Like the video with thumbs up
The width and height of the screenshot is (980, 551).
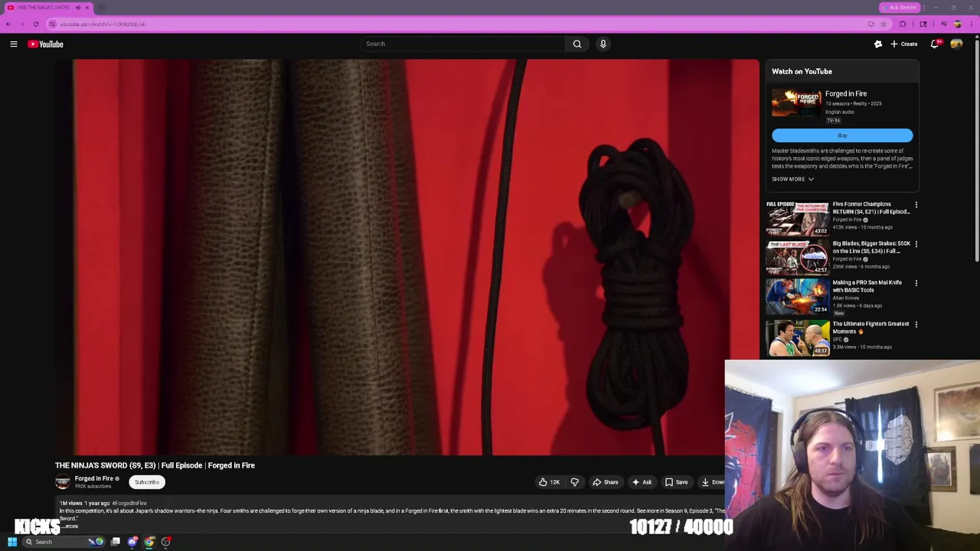point(550,482)
